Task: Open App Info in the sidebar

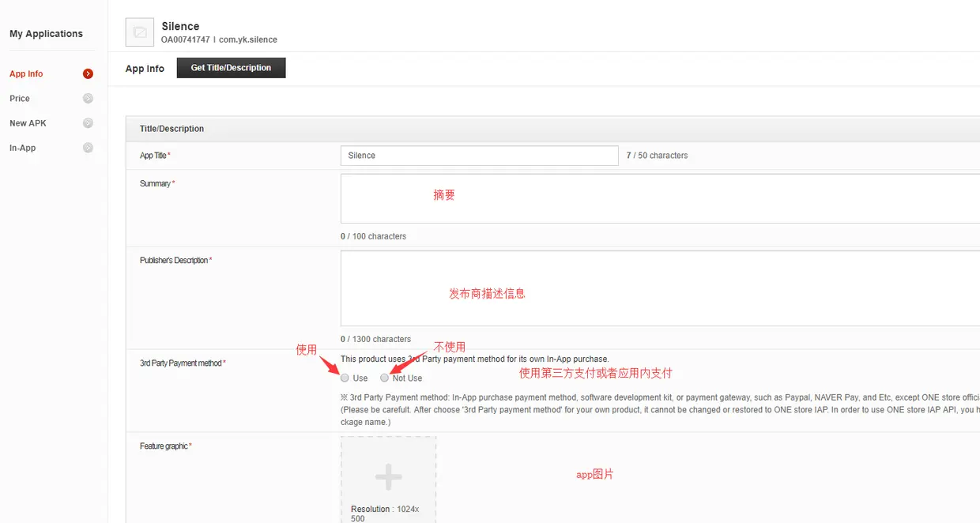Action: [x=26, y=73]
